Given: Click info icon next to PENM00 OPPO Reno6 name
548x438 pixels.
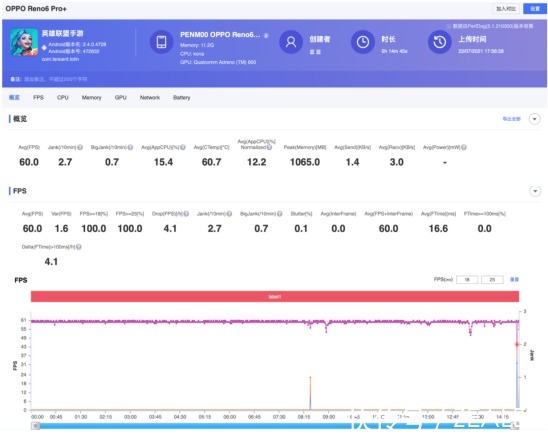Looking at the screenshot, I should pyautogui.click(x=266, y=35).
